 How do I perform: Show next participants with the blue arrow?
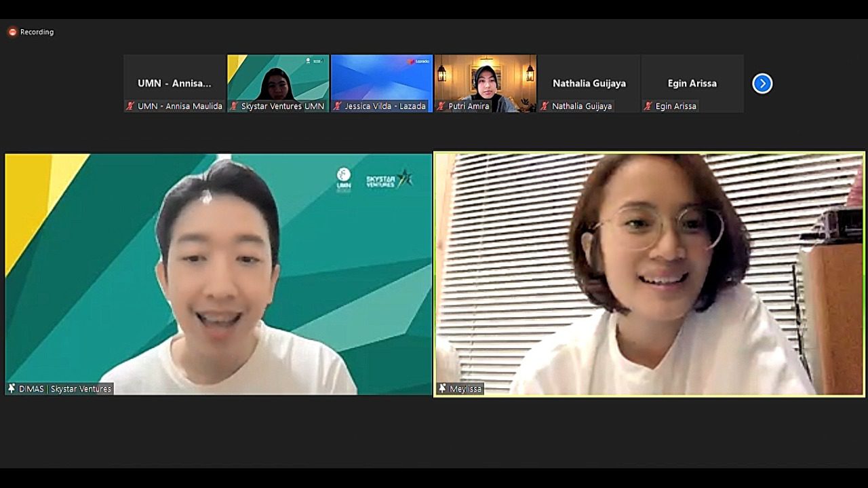click(x=762, y=83)
